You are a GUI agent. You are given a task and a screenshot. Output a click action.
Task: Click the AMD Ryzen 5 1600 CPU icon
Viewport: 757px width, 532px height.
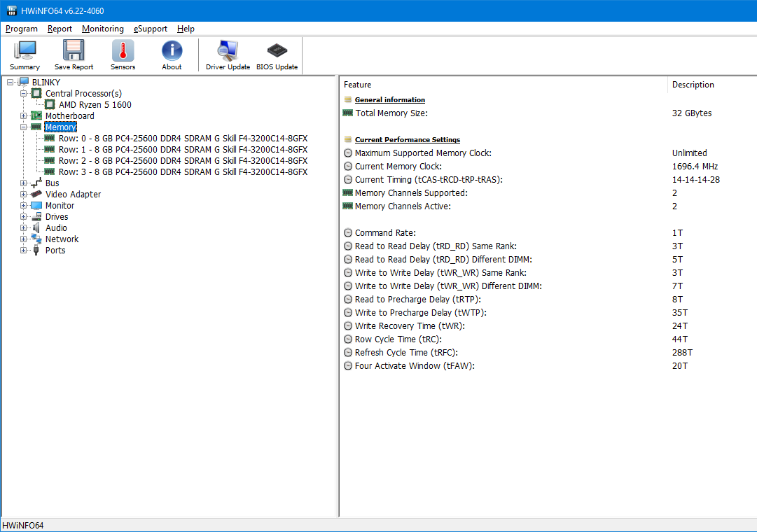point(50,104)
